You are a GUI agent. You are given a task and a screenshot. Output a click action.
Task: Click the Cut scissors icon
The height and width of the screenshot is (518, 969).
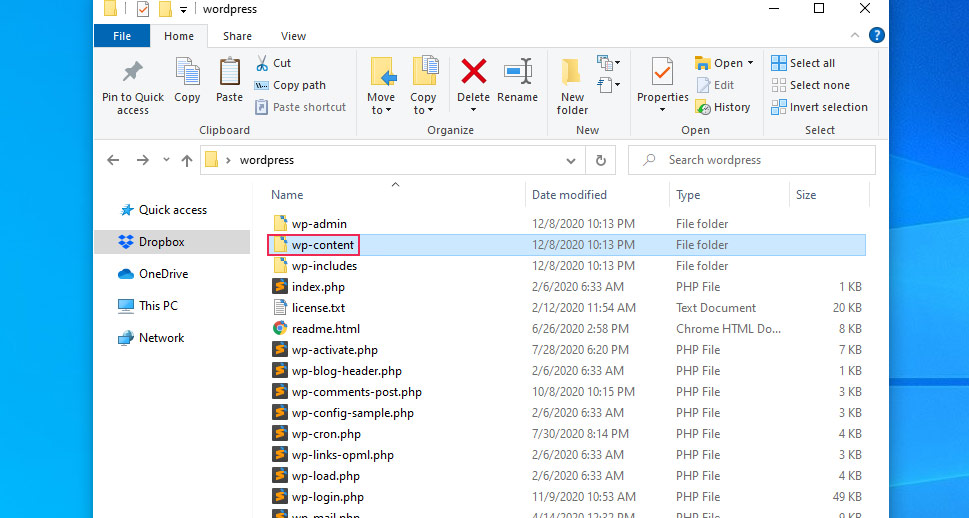[x=262, y=62]
